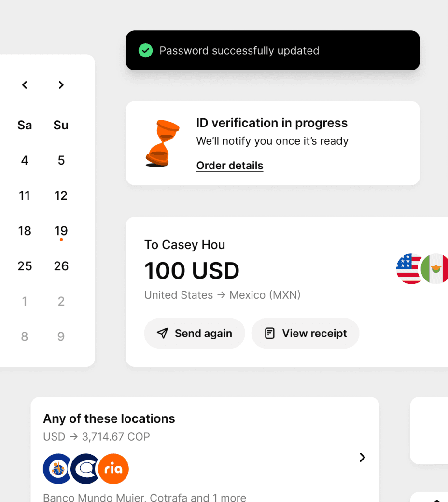Click the Cotrafa logo icon
Image resolution: width=448 pixels, height=502 pixels.
tap(85, 469)
